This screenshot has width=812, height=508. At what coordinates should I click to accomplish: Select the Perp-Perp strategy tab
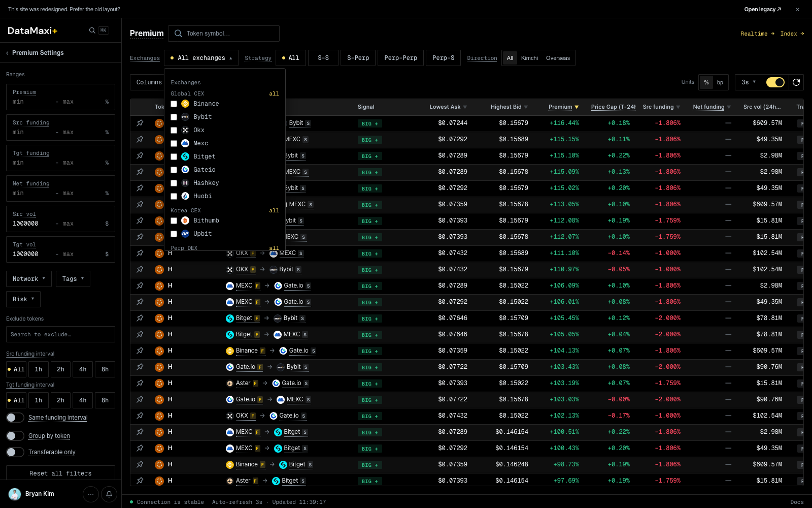point(401,58)
